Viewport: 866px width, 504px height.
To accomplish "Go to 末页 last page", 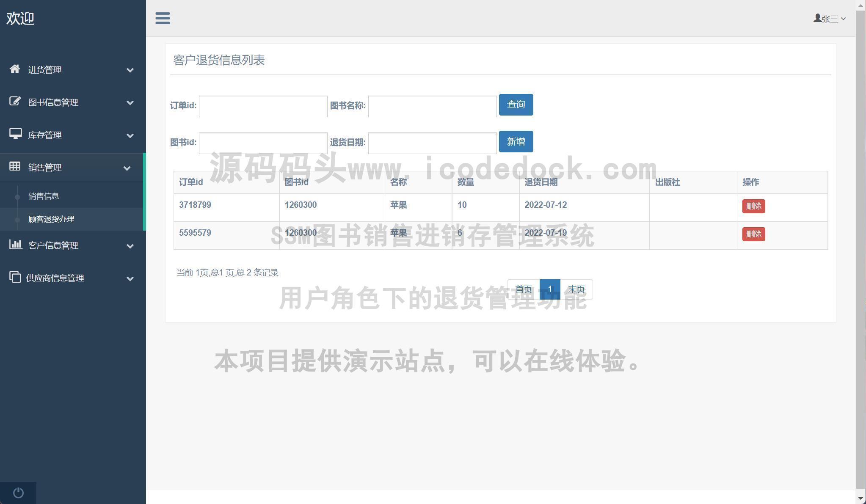I will [x=576, y=289].
